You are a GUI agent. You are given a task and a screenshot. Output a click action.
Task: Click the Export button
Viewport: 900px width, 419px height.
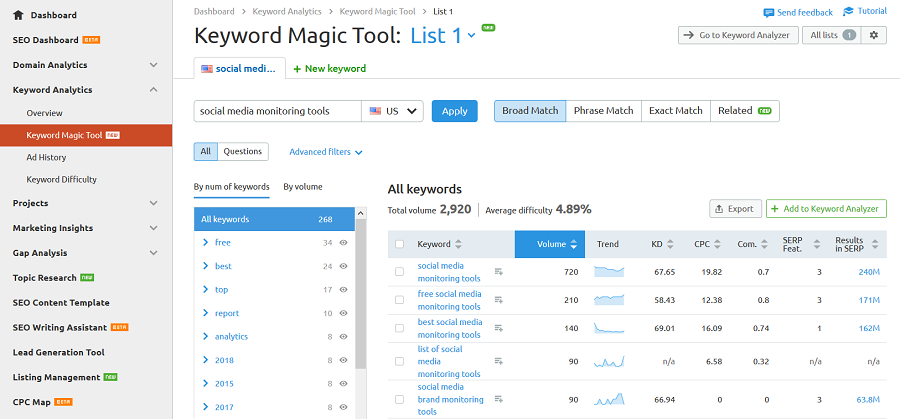tap(735, 209)
